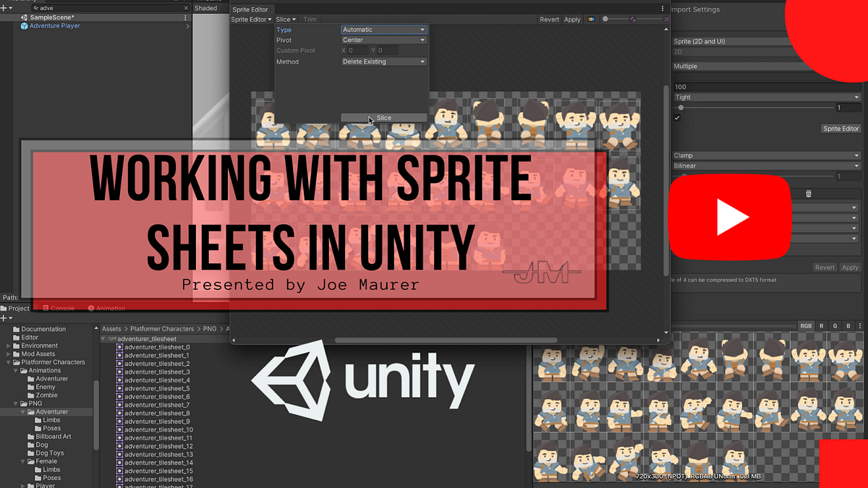This screenshot has width=868, height=488.
Task: Expand the Environment folder in Project
Action: (x=9, y=346)
